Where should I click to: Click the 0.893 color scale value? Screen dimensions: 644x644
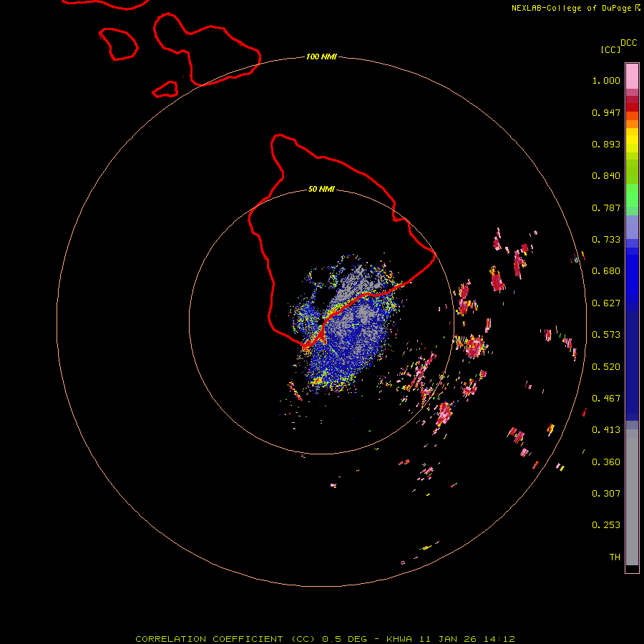pyautogui.click(x=606, y=144)
